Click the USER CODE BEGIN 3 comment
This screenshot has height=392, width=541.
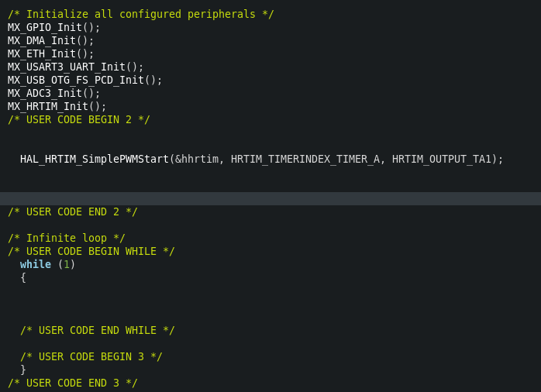point(91,356)
